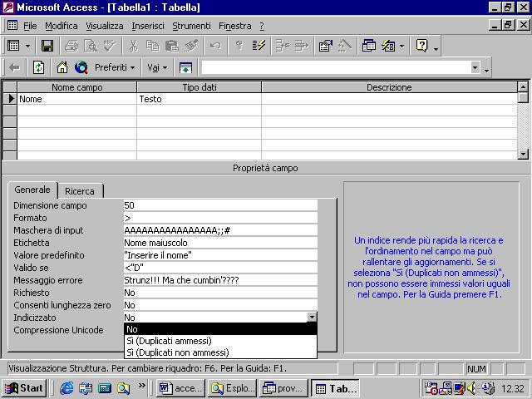Viewport: 532px width, 399px height.
Task: Click the volume speaker tray icon
Action: coord(472,388)
